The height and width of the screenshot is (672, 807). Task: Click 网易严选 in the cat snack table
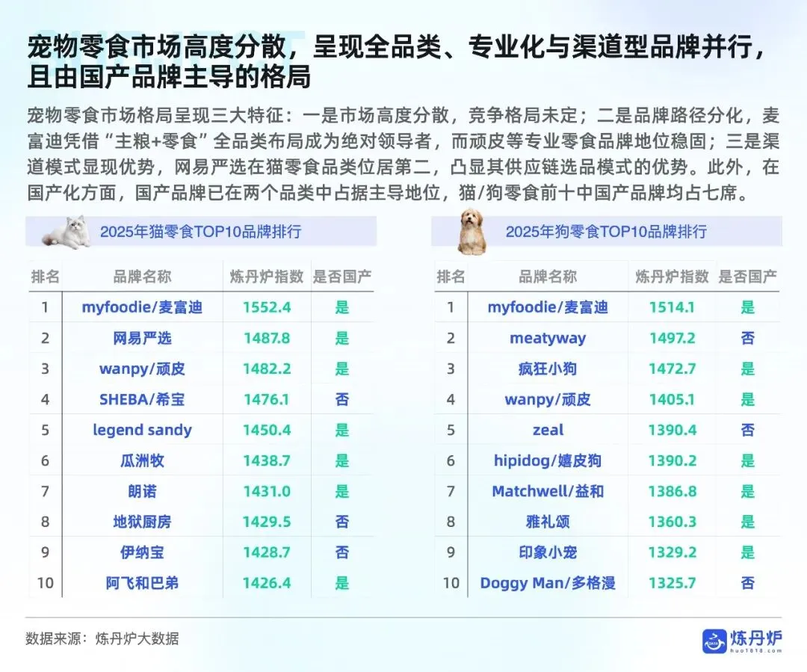(x=142, y=339)
